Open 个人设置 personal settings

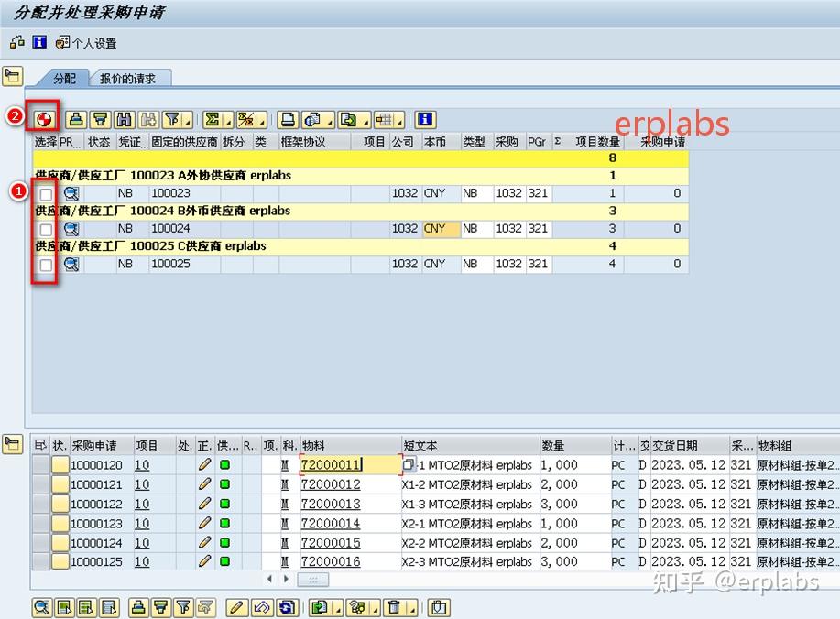pyautogui.click(x=87, y=42)
